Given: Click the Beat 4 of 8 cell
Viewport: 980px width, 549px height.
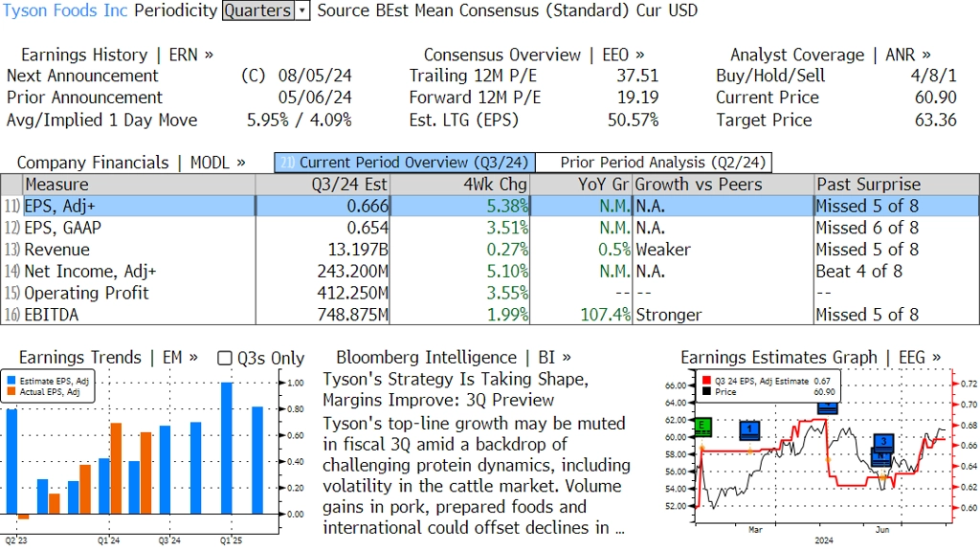Looking at the screenshot, I should pos(858,271).
